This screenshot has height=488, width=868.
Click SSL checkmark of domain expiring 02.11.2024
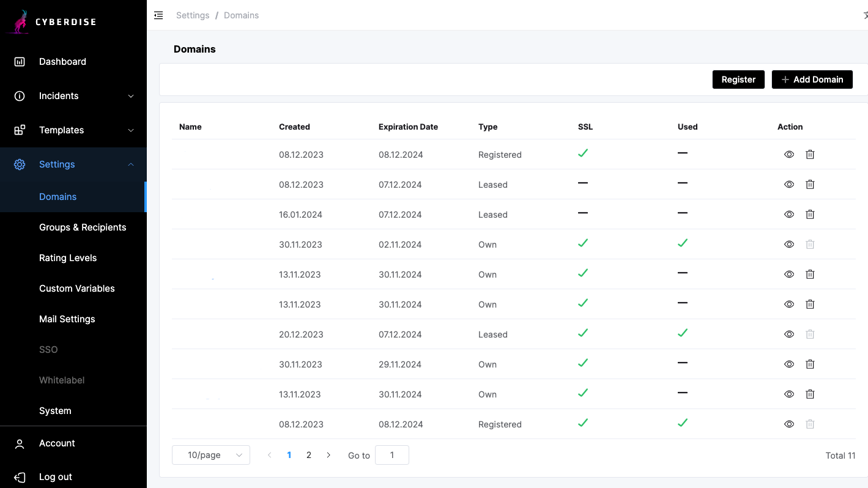[x=583, y=243]
